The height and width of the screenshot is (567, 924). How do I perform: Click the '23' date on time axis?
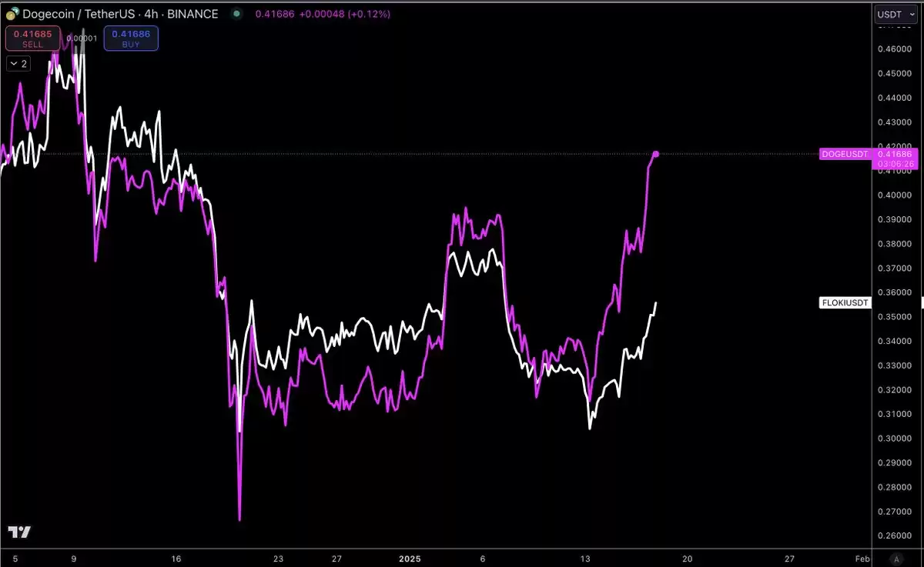click(279, 559)
